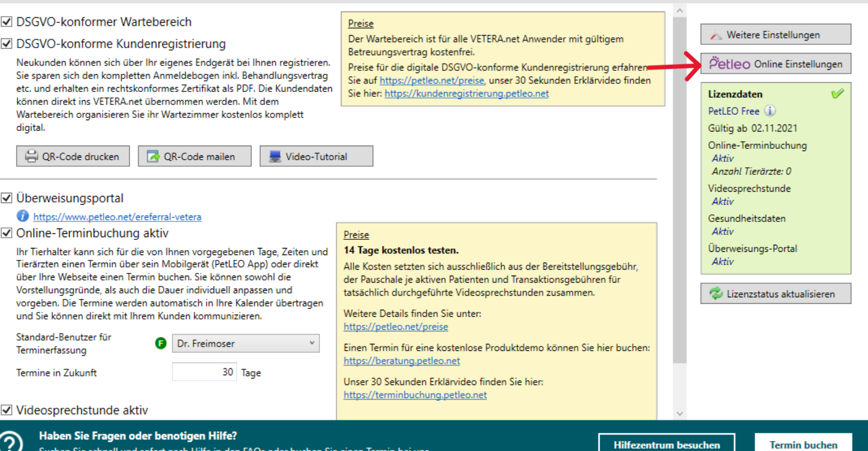Click Aktiv status under Gesundheitsdaten

pos(722,231)
